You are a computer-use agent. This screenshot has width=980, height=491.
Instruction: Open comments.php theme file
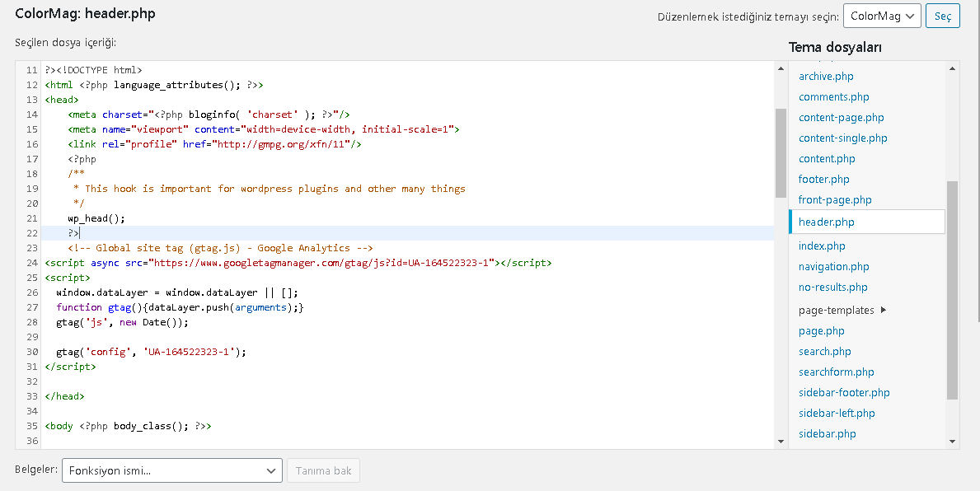click(834, 97)
